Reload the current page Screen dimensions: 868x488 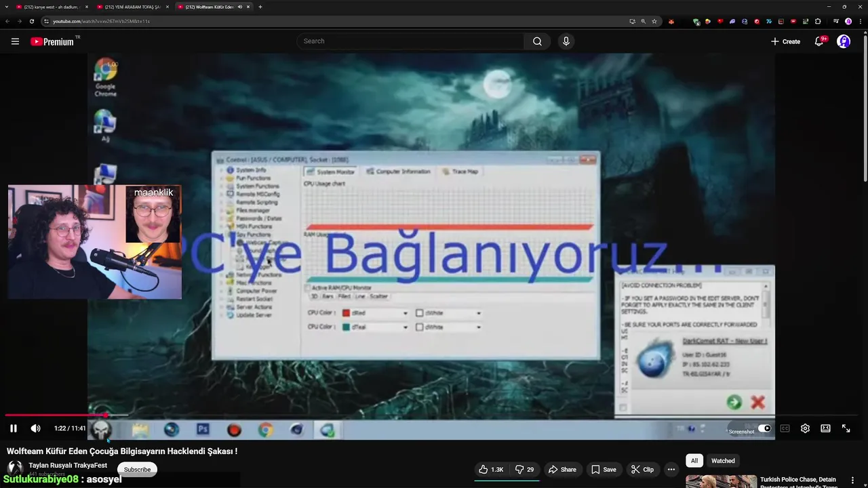pos(31,21)
